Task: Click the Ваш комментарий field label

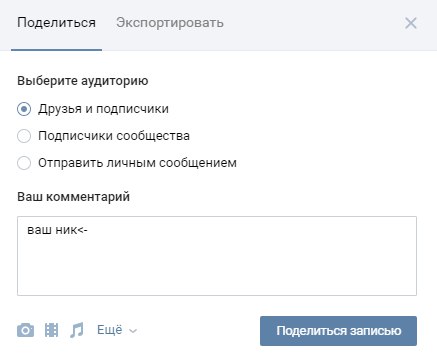Action: (73, 197)
